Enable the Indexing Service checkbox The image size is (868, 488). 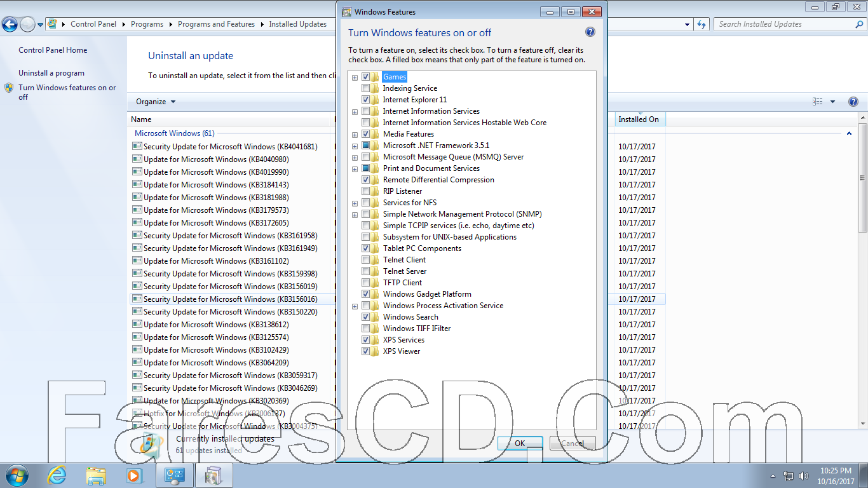tap(365, 88)
